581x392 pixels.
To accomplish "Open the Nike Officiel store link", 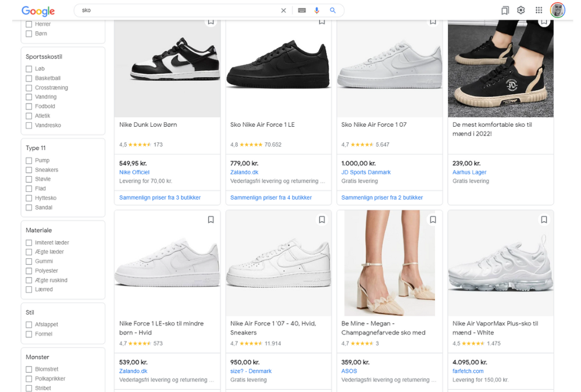I will [134, 172].
